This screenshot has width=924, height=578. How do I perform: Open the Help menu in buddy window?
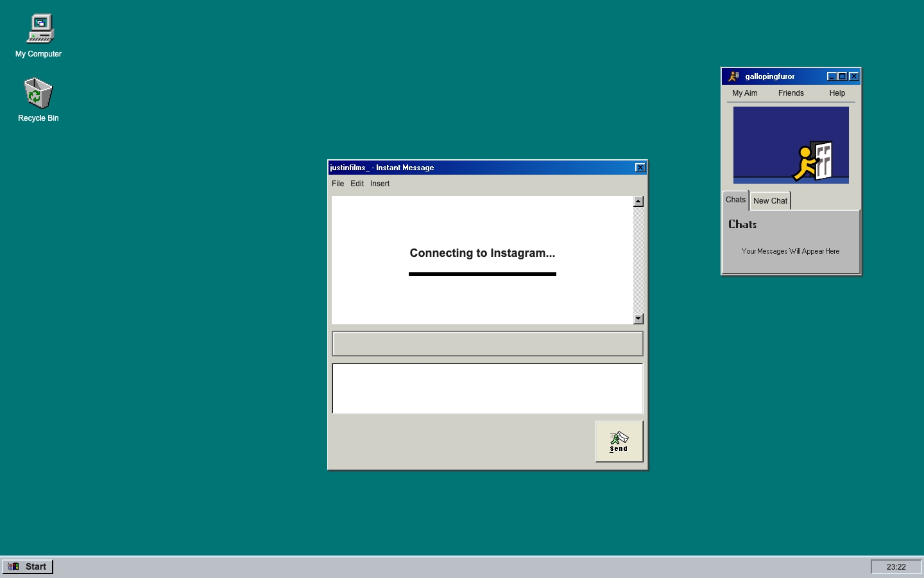837,93
